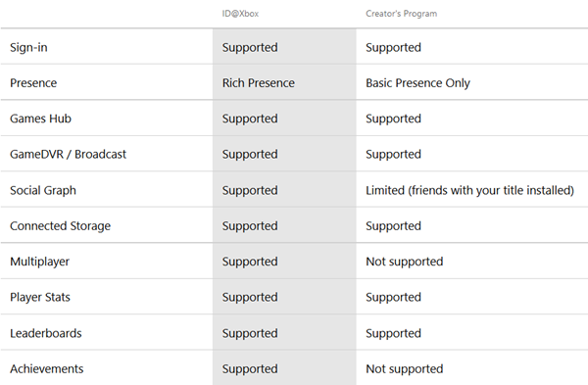This screenshot has width=588, height=385.
Task: Select the GameDVR / Broadcast row label
Action: click(x=68, y=154)
